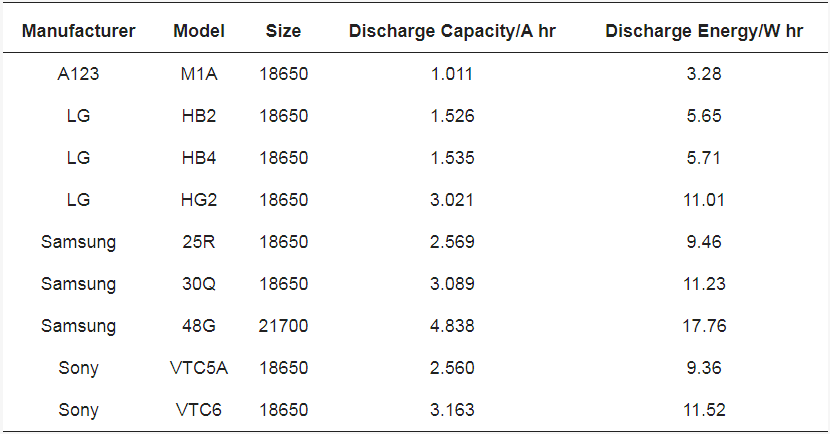830x434 pixels.
Task: Select the VTC6 model cell
Action: (199, 410)
